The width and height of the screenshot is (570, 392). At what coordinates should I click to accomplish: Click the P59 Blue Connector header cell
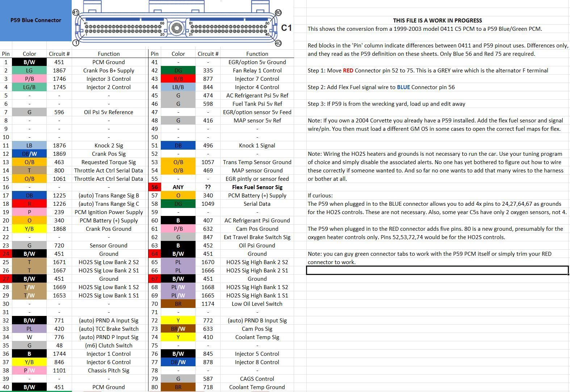(36, 20)
